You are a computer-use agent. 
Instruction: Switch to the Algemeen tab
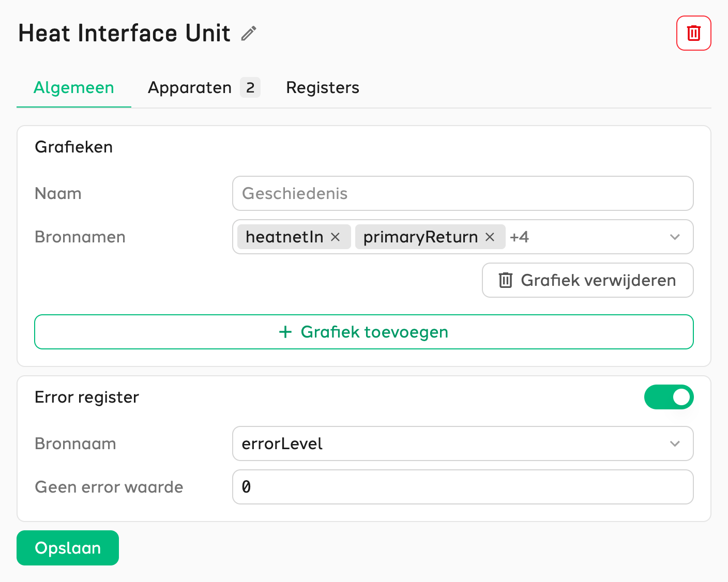click(x=74, y=87)
